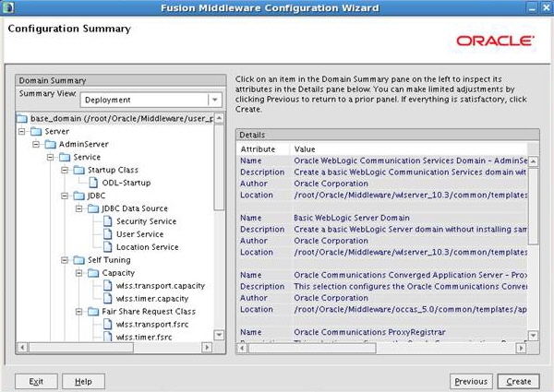The height and width of the screenshot is (392, 554).
Task: Select the Startup Class tree item
Action: click(113, 170)
